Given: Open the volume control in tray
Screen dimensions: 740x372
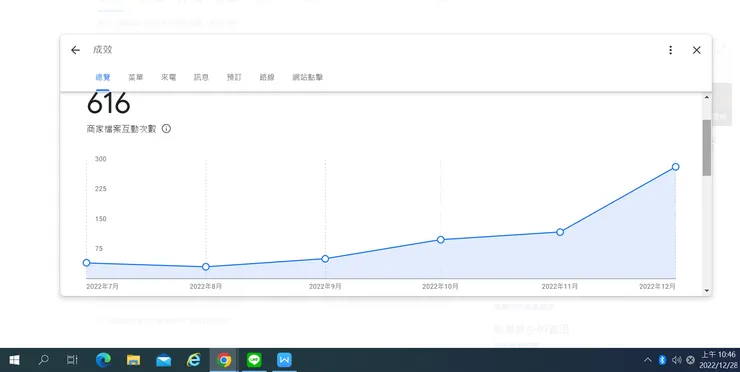Looking at the screenshot, I should click(676, 360).
